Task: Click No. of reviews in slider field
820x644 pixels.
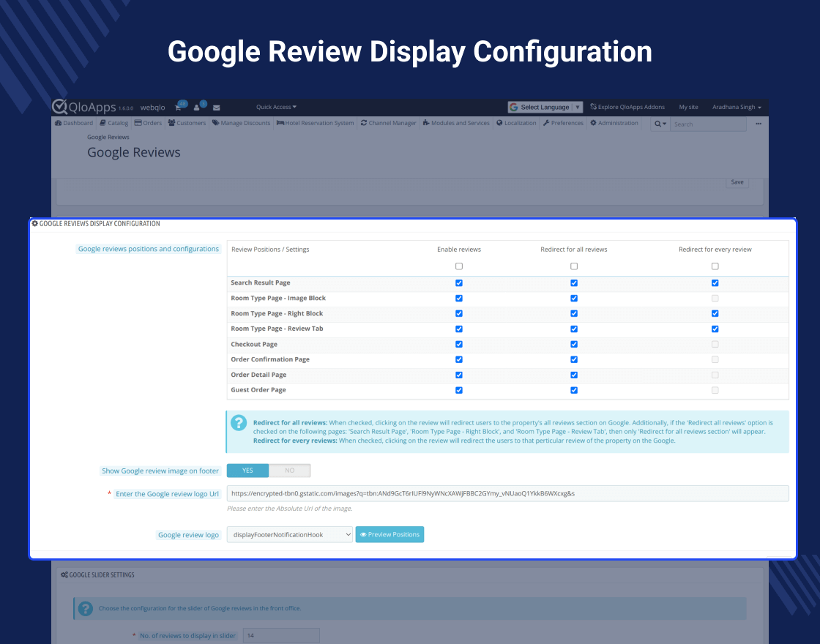Action: pos(281,636)
